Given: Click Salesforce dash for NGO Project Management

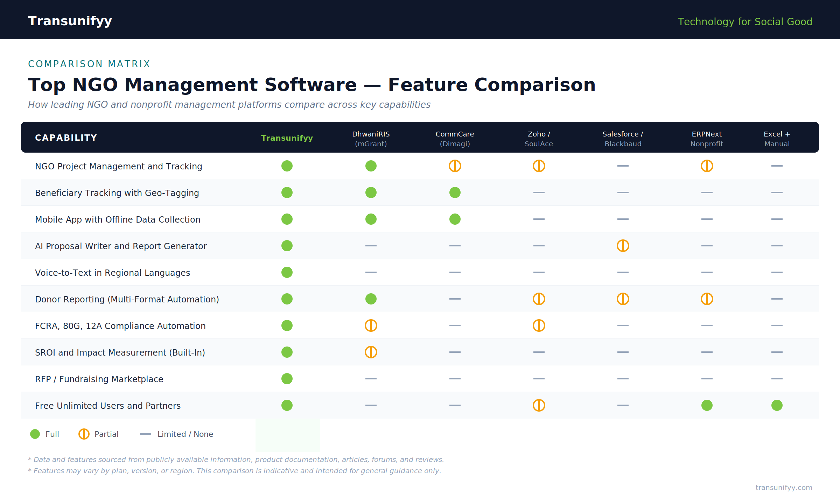Looking at the screenshot, I should click(x=623, y=166).
